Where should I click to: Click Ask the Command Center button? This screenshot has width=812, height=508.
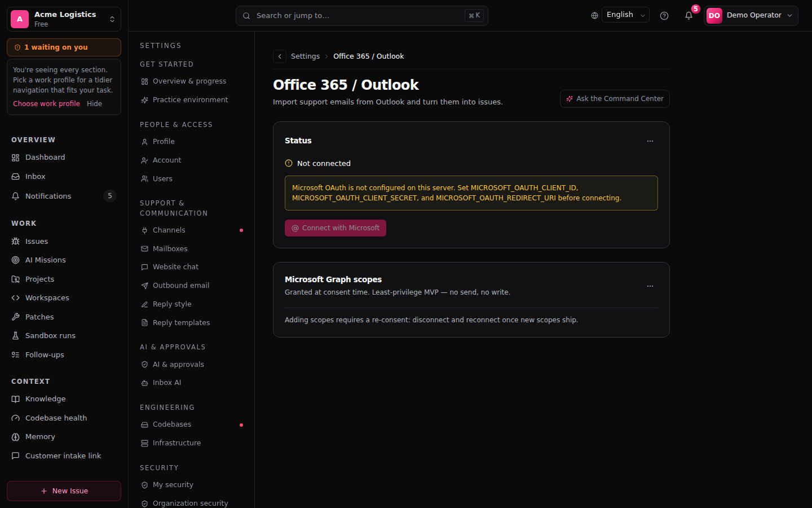coord(615,99)
